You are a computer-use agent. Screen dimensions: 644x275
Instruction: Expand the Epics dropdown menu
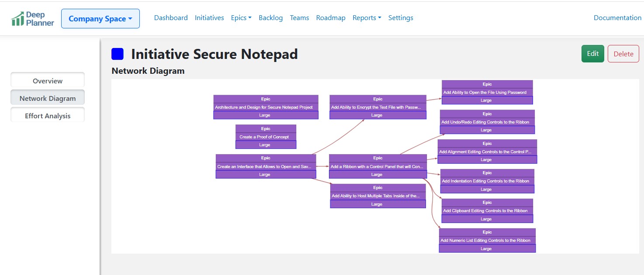click(x=241, y=18)
